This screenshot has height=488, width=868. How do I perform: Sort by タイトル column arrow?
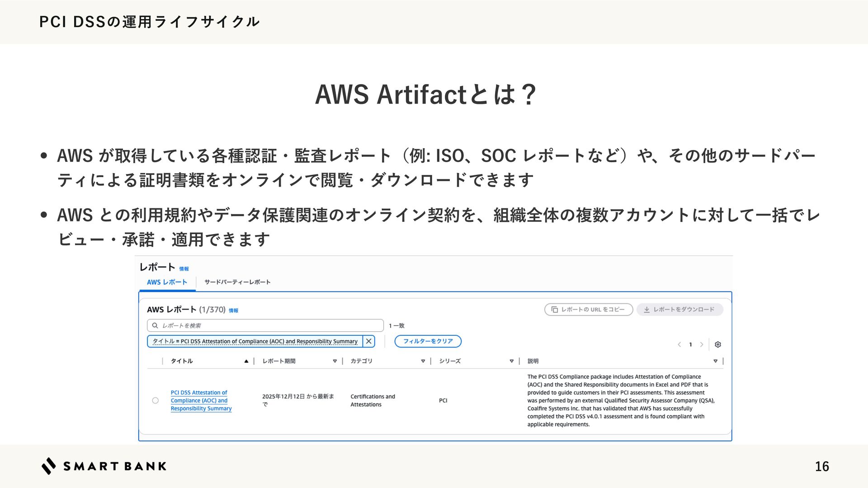click(246, 361)
